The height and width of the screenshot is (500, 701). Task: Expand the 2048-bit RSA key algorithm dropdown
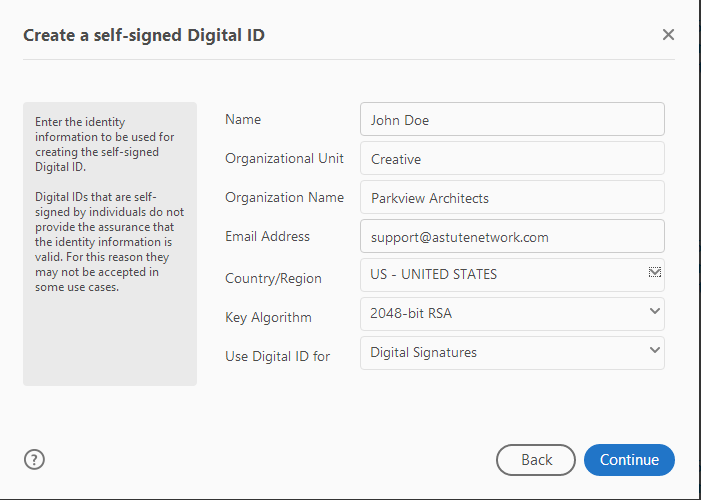512,313
